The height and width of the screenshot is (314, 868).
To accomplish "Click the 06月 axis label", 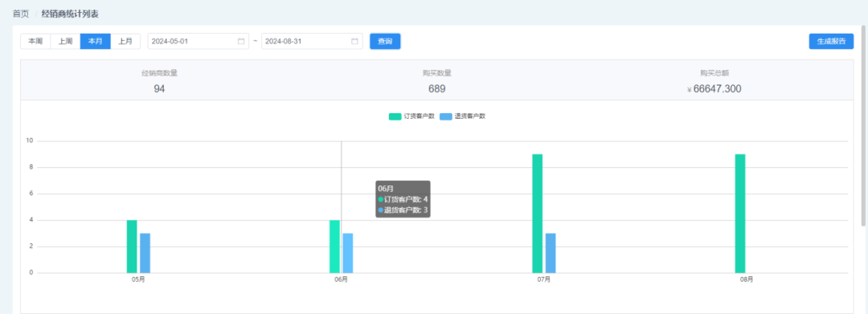I will click(x=341, y=279).
